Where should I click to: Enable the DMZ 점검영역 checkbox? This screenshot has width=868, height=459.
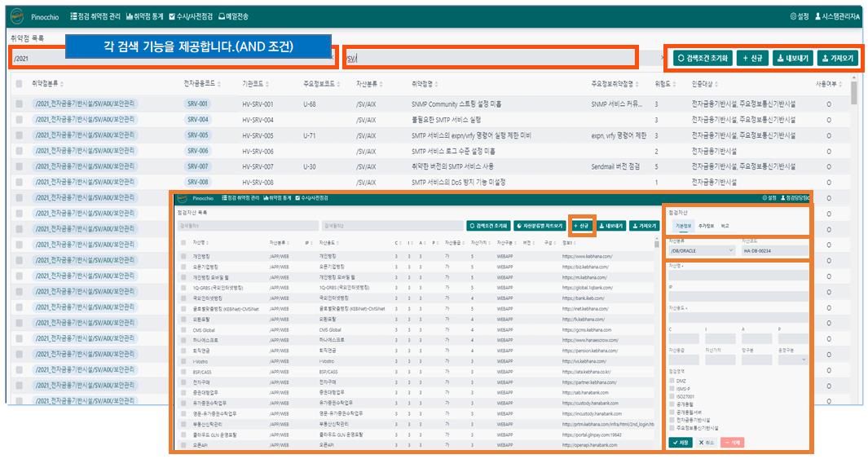[672, 381]
